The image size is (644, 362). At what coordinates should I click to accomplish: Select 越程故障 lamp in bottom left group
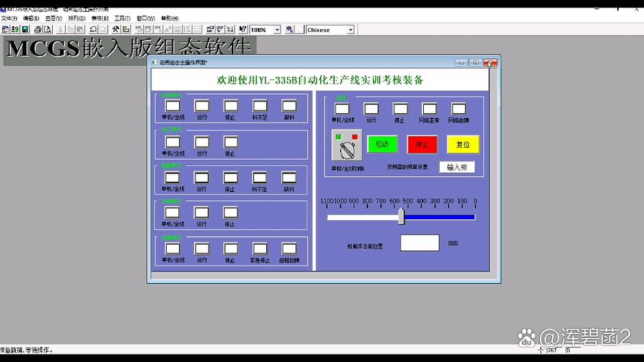click(x=289, y=249)
